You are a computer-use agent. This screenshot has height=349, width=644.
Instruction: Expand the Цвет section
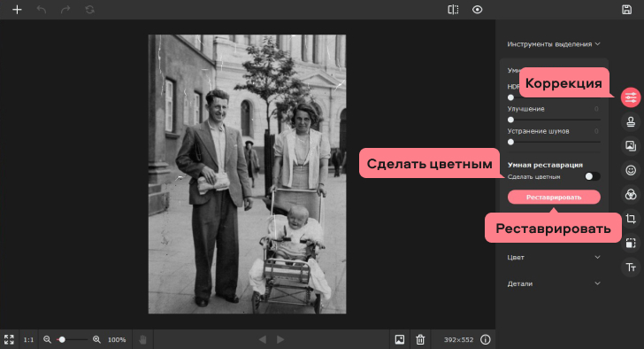[554, 258]
